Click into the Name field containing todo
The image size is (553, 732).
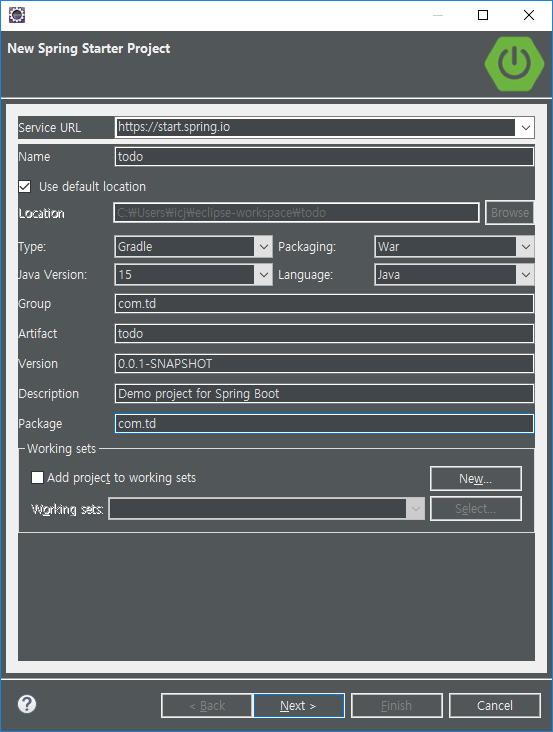coord(324,156)
